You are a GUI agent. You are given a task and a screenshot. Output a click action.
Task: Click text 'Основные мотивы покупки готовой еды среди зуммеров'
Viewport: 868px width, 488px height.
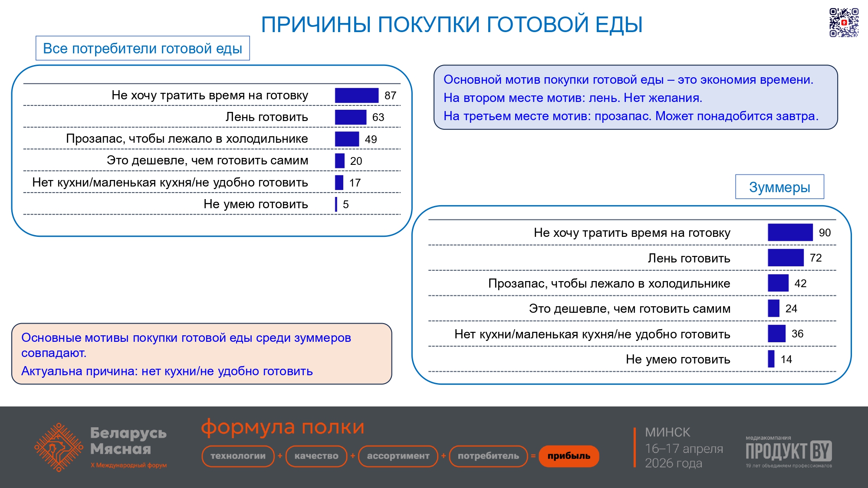[186, 337]
